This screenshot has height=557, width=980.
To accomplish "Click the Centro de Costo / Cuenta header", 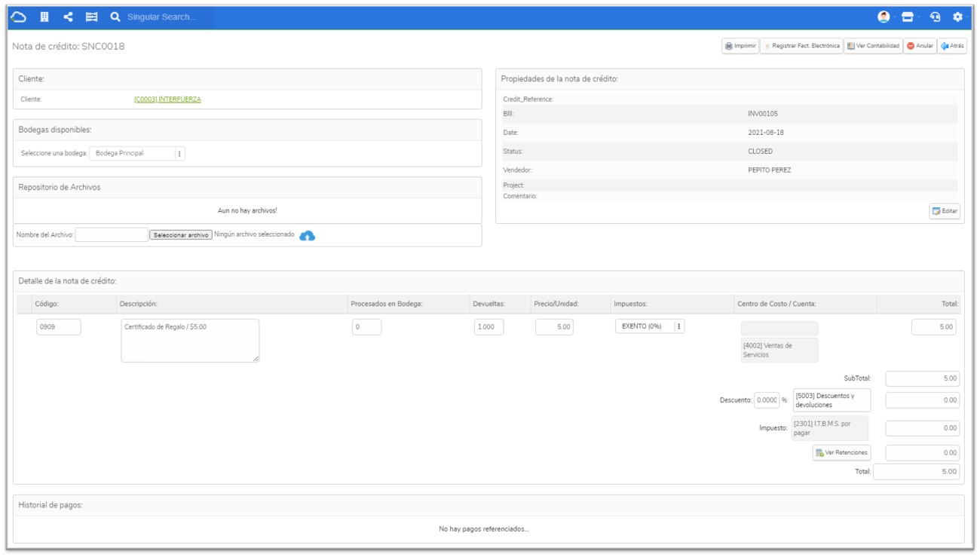I will [776, 304].
